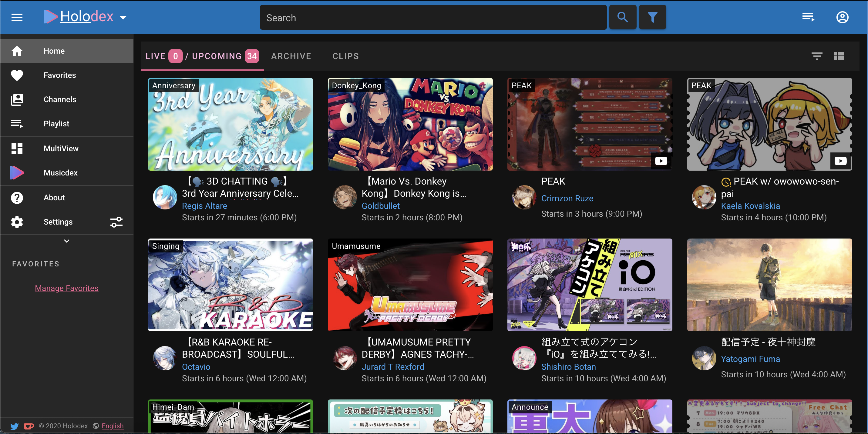Click Octavio channel name
868x434 pixels.
coord(196,367)
